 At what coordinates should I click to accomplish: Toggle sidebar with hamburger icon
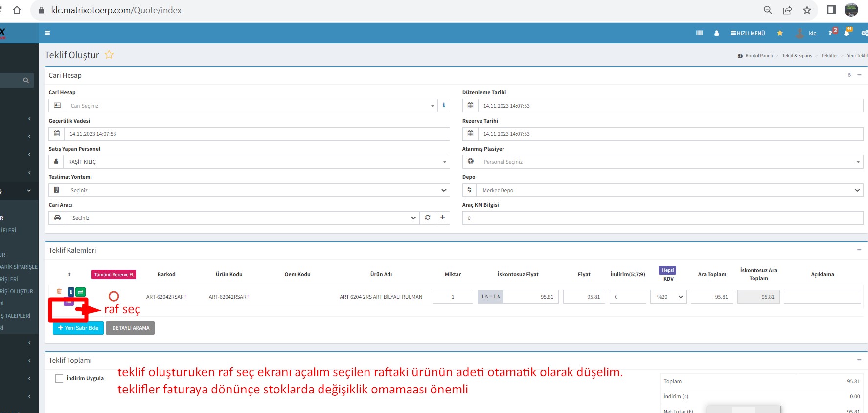[47, 33]
